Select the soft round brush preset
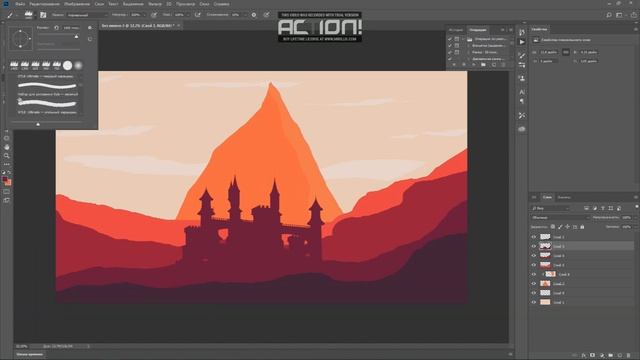The width and height of the screenshot is (640, 360). pyautogui.click(x=78, y=65)
